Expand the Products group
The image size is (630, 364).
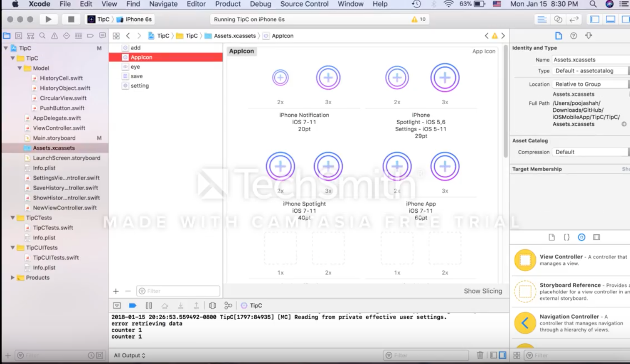click(13, 278)
